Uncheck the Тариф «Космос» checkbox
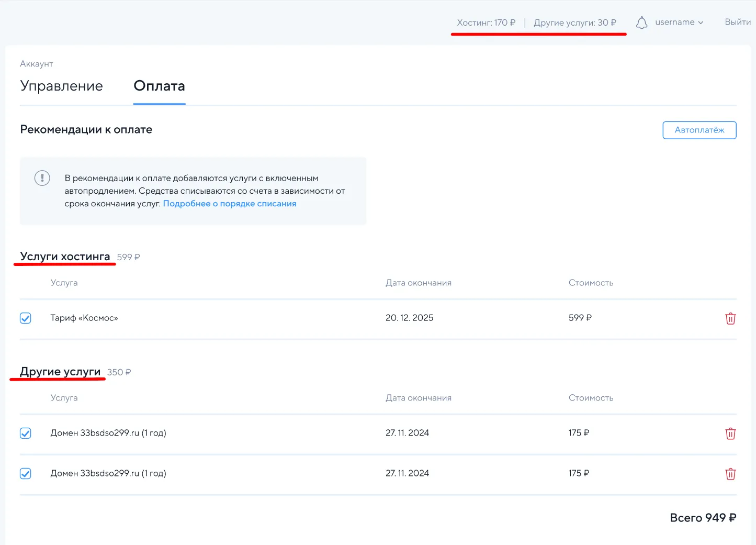This screenshot has width=756, height=545. point(26,318)
